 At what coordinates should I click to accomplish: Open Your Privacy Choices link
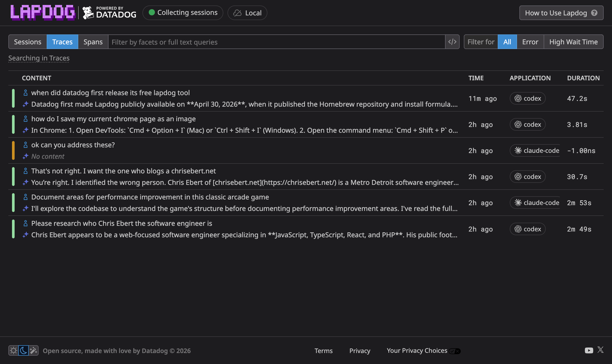point(417,351)
